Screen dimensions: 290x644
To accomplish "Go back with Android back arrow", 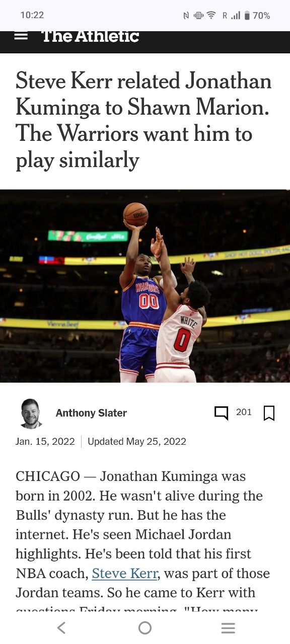I will point(61,627).
